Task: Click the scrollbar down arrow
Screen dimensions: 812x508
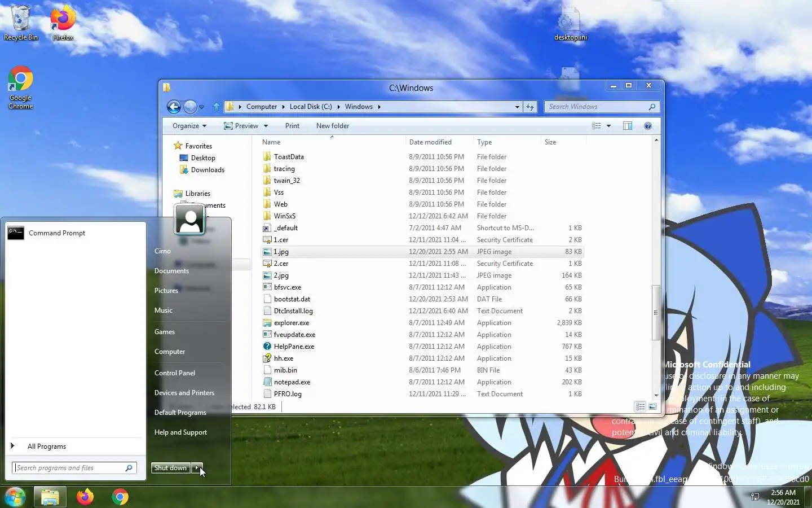Action: (x=656, y=395)
